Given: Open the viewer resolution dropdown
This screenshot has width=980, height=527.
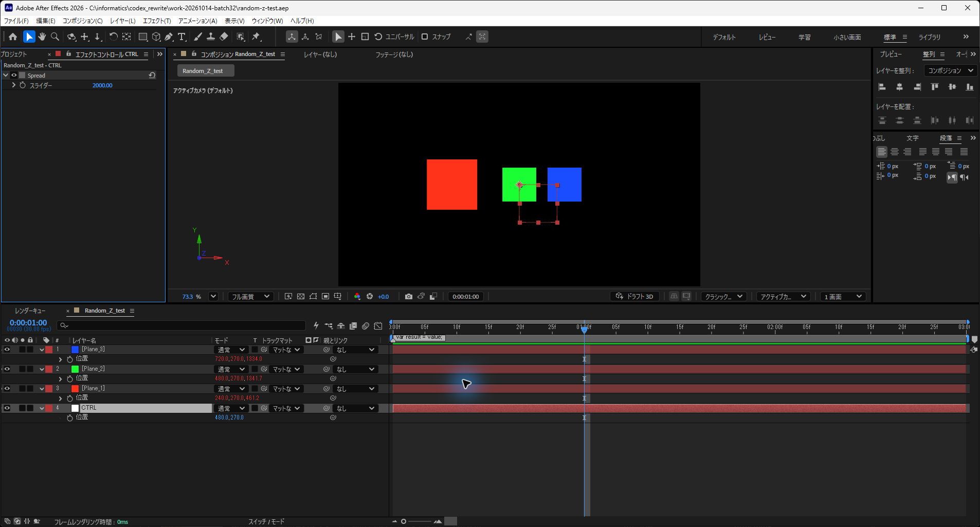Looking at the screenshot, I should (250, 297).
